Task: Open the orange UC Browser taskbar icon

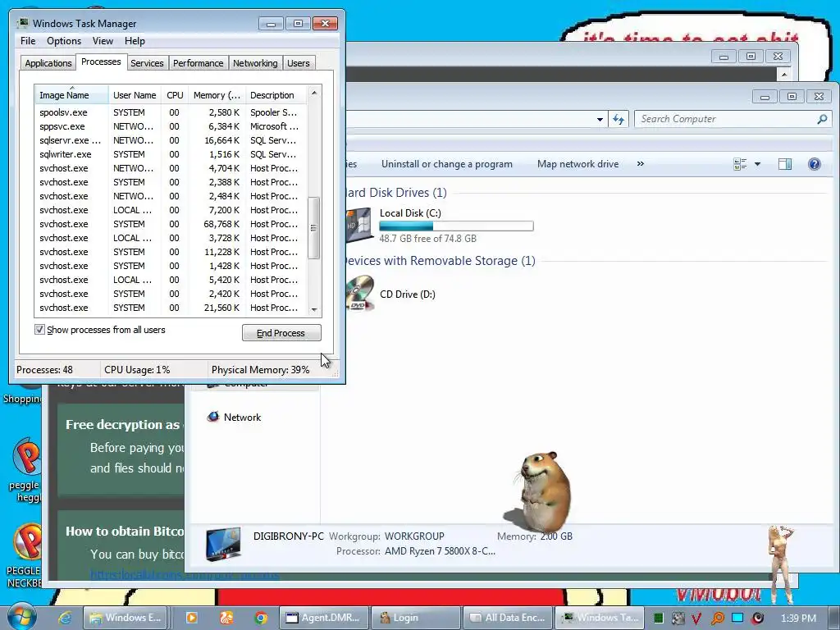Action: tap(226, 618)
